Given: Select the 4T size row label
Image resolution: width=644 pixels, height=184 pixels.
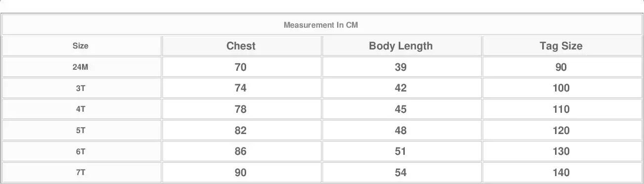Looking at the screenshot, I should pyautogui.click(x=81, y=109).
